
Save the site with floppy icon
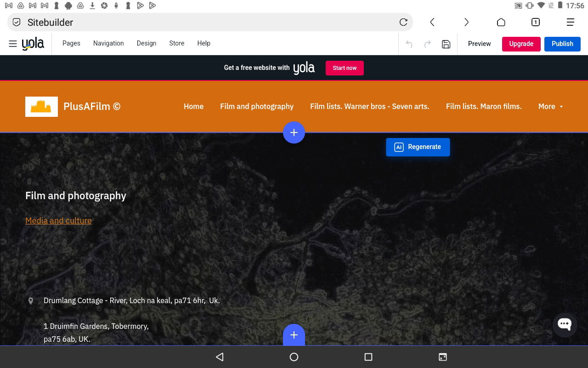(446, 44)
